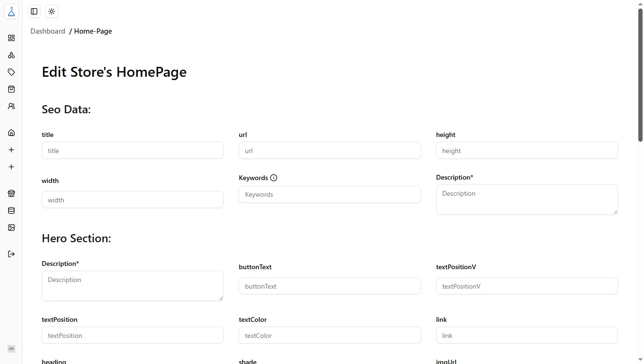Screen dimensions: 644x364
Task: Click the Home-Page breadcrumb
Action: click(93, 31)
